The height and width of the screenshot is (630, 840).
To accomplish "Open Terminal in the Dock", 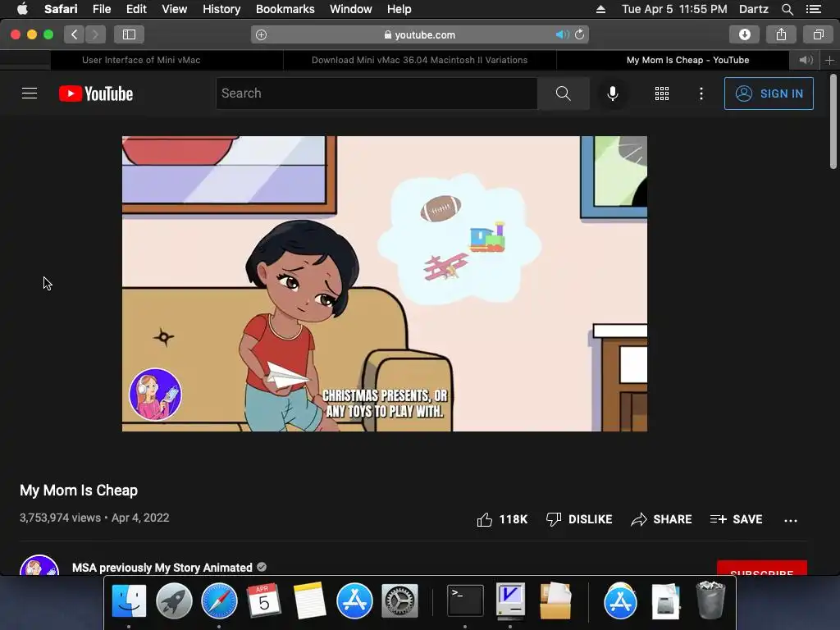I will [x=465, y=600].
